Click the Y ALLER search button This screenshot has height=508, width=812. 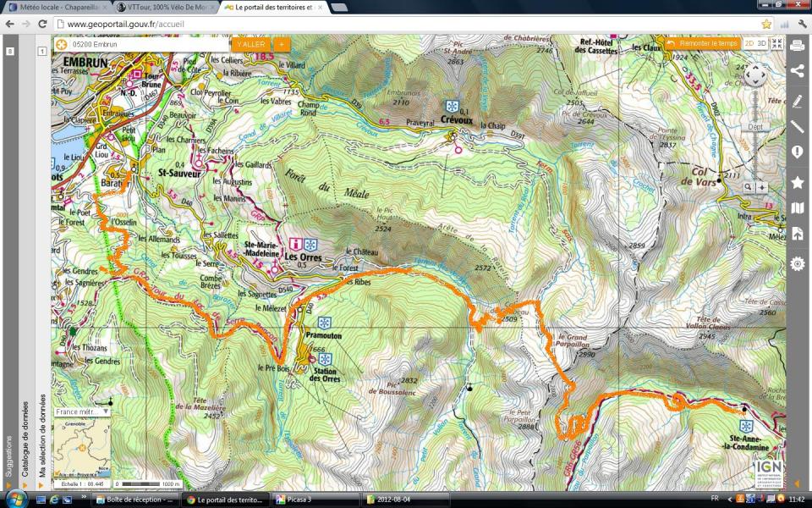coord(251,45)
